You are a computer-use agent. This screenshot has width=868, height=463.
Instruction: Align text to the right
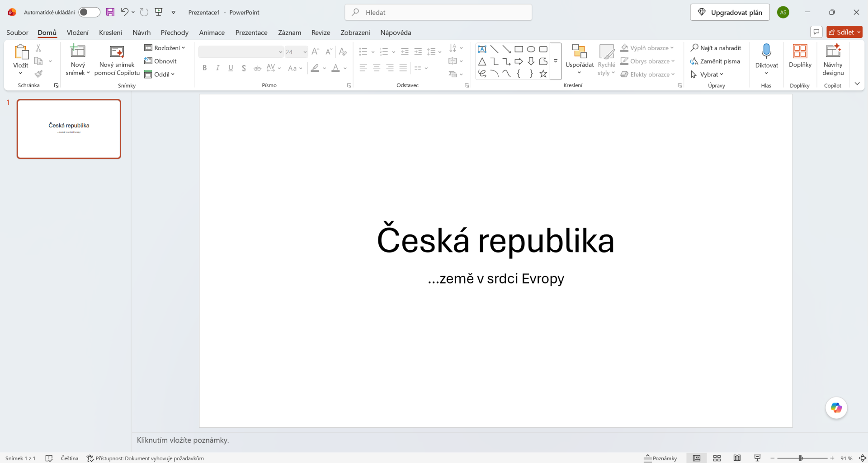(x=390, y=68)
